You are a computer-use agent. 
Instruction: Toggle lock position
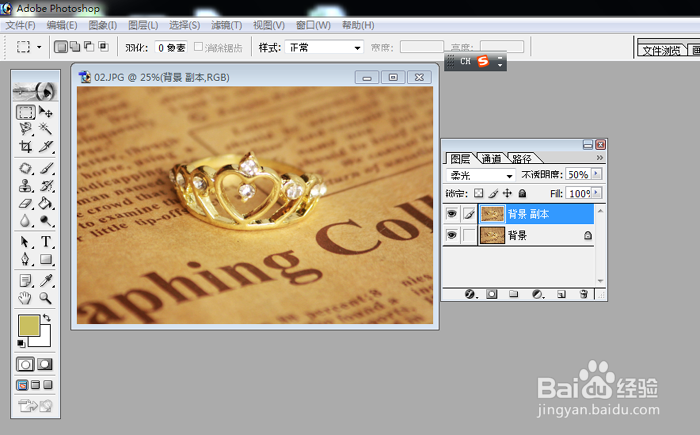coord(507,193)
